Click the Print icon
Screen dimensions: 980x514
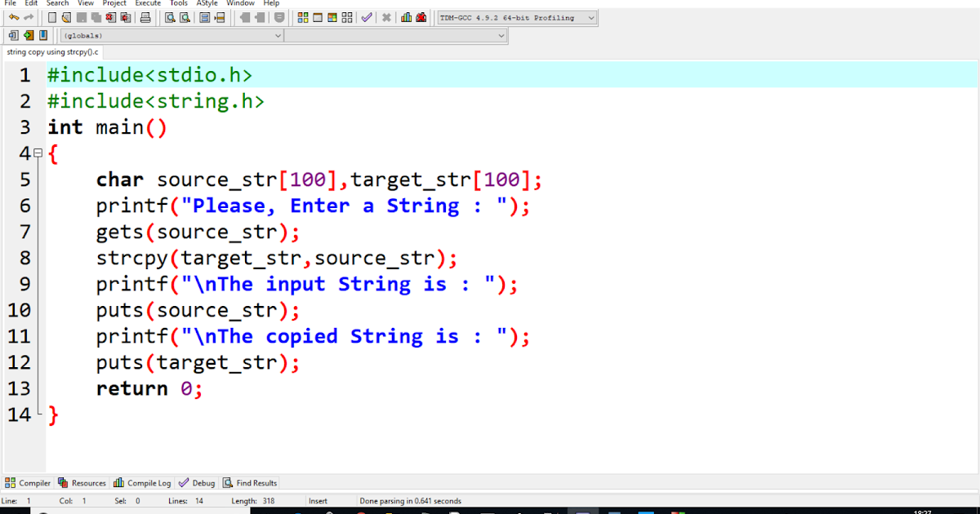(144, 17)
